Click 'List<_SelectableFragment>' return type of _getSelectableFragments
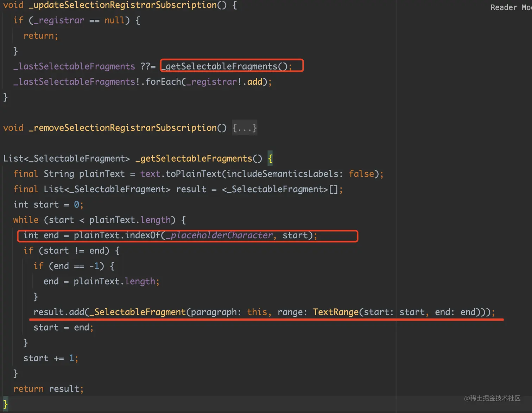 pos(66,159)
